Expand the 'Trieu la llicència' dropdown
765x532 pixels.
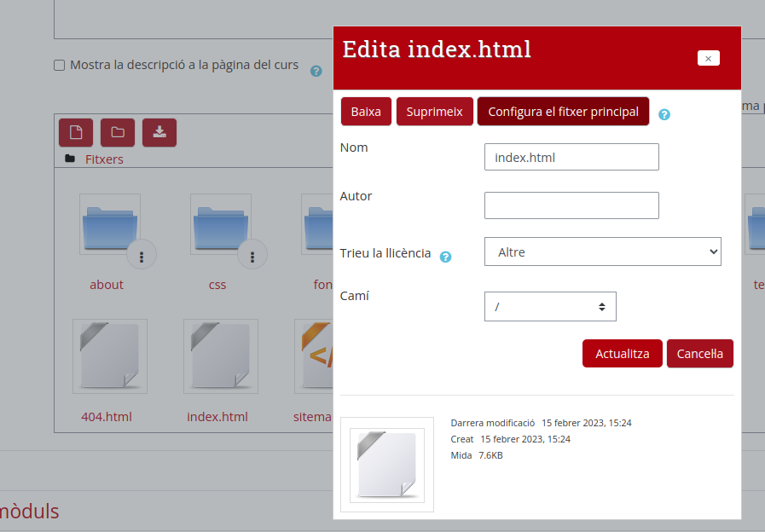coord(602,252)
